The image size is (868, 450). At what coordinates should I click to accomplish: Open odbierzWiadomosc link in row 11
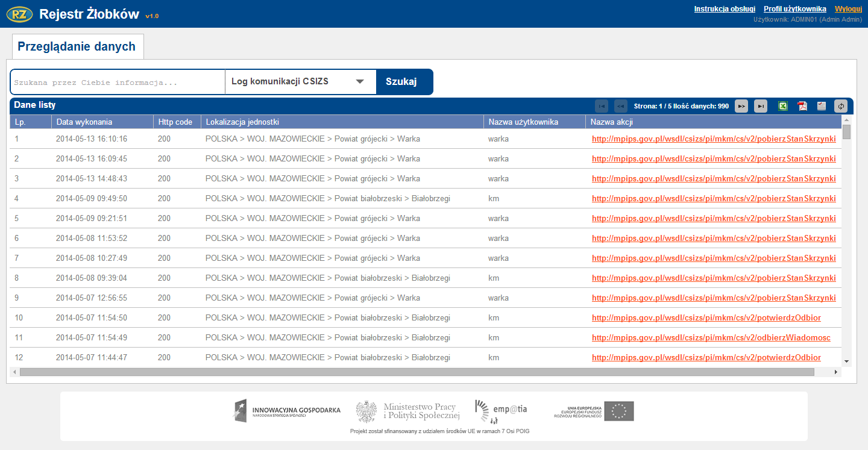pyautogui.click(x=711, y=337)
